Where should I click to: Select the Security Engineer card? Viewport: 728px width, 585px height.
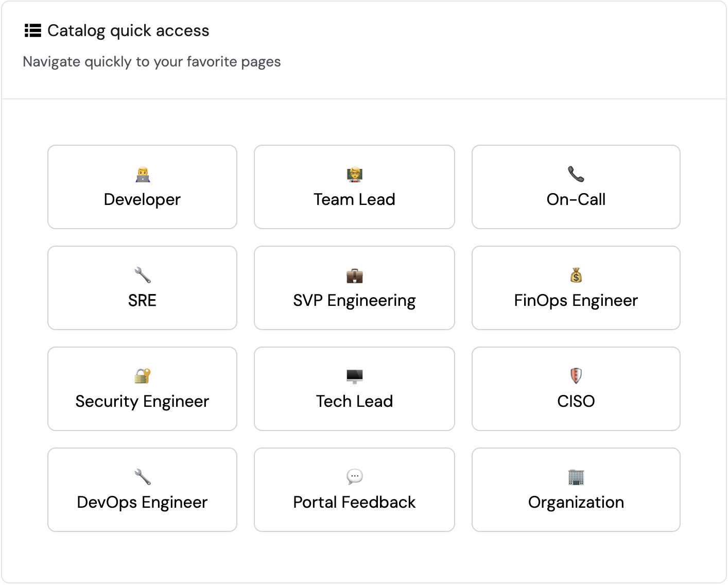[x=142, y=389]
